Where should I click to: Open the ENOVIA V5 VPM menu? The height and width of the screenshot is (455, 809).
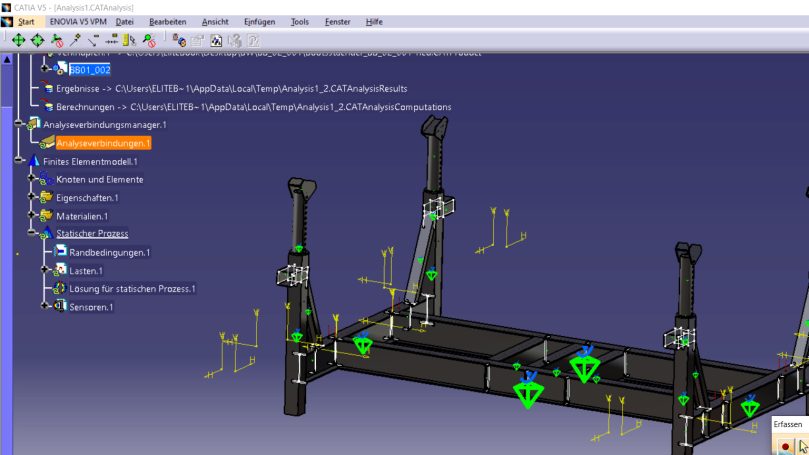(x=78, y=21)
